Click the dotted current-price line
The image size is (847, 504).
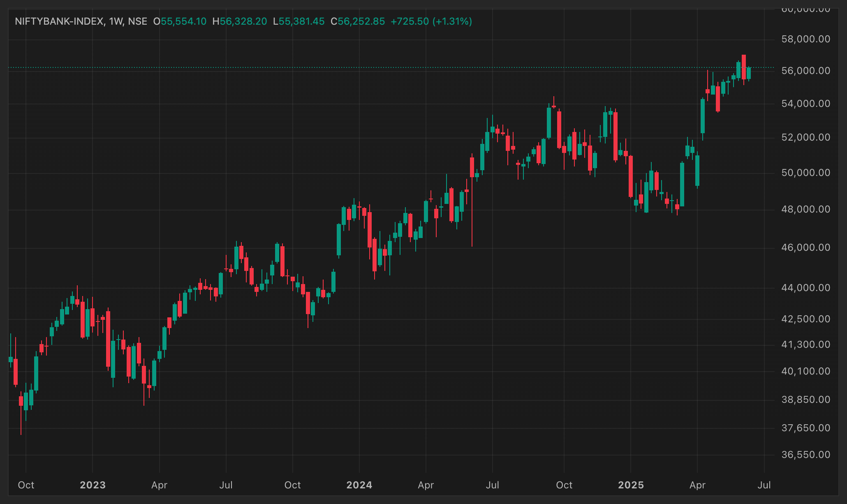coord(391,67)
